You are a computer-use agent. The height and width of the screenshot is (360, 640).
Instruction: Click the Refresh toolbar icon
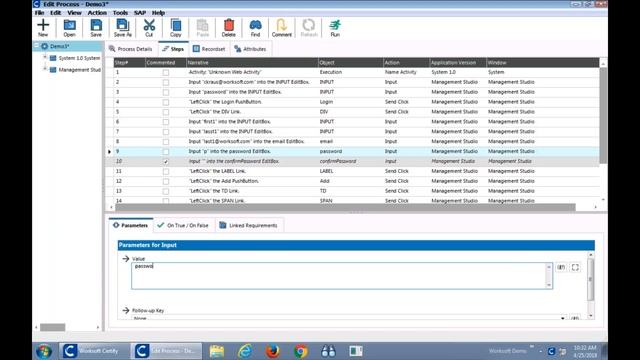coord(309,28)
